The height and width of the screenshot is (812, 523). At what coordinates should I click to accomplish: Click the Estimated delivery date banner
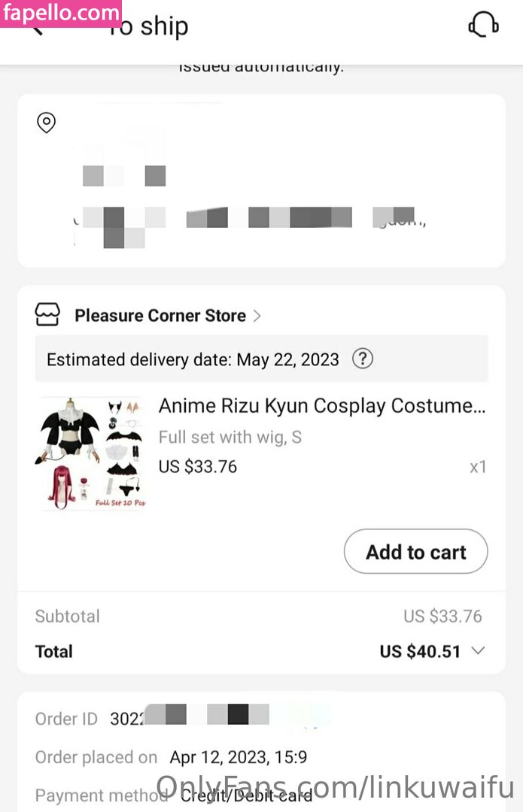193,359
